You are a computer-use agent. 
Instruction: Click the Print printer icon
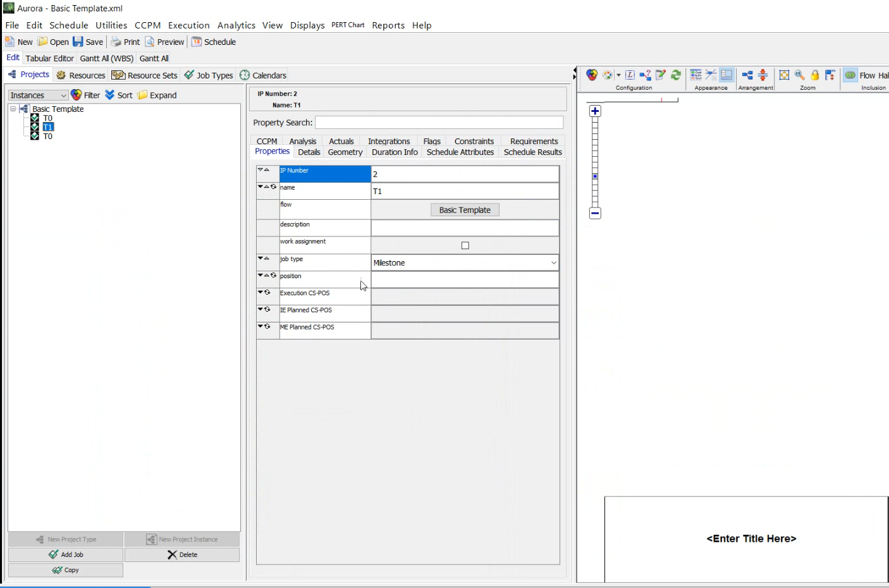[x=116, y=42]
